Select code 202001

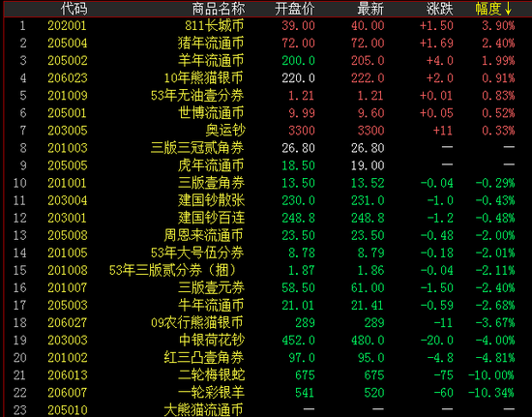pyautogui.click(x=67, y=26)
